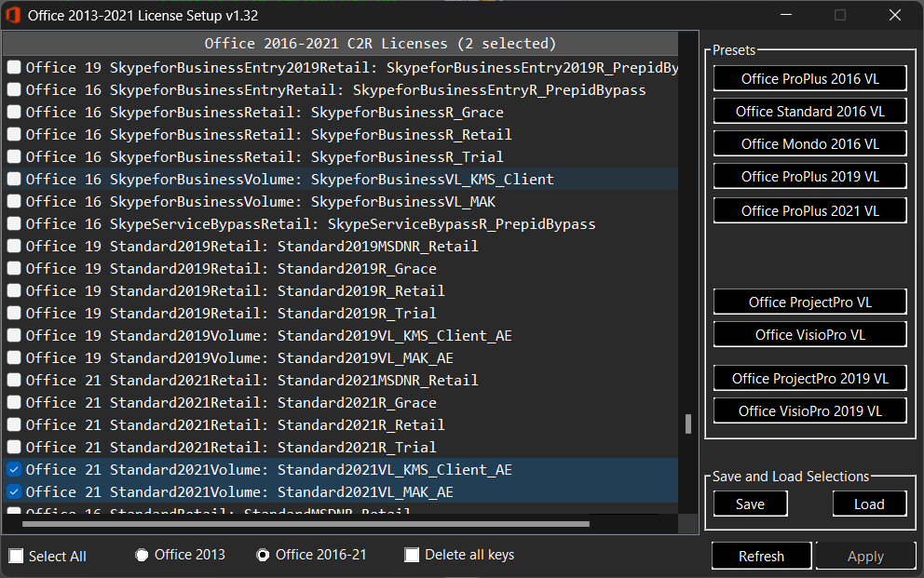Tick the SkypeforBusinessR_Retail checkbox
This screenshot has height=578, width=924.
click(14, 134)
